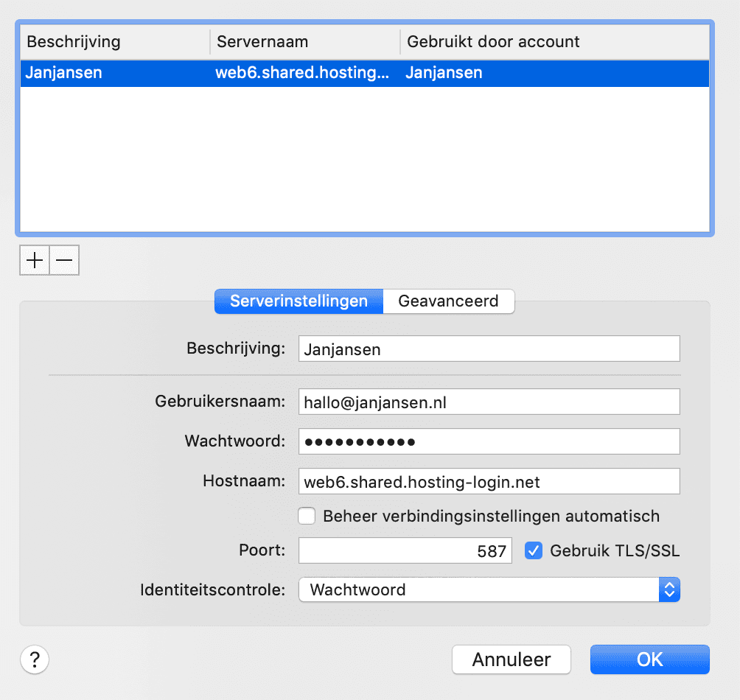Focus the Gebruikersnaam field
740x700 pixels.
(x=489, y=402)
